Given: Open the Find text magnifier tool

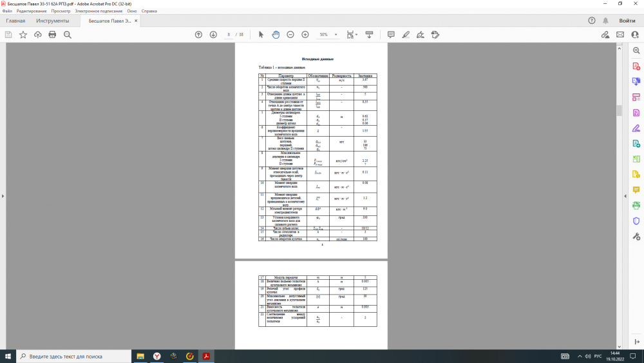Looking at the screenshot, I should pyautogui.click(x=68, y=35).
